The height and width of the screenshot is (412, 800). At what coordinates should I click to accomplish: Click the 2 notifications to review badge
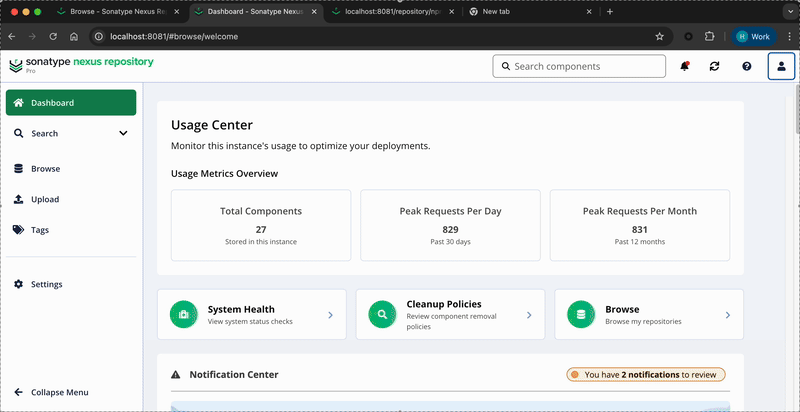[x=646, y=375]
